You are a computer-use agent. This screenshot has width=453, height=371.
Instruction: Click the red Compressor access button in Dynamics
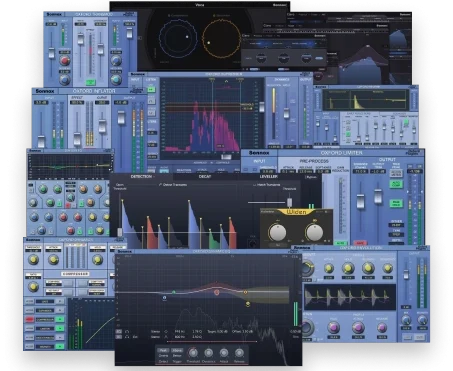pyautogui.click(x=30, y=319)
